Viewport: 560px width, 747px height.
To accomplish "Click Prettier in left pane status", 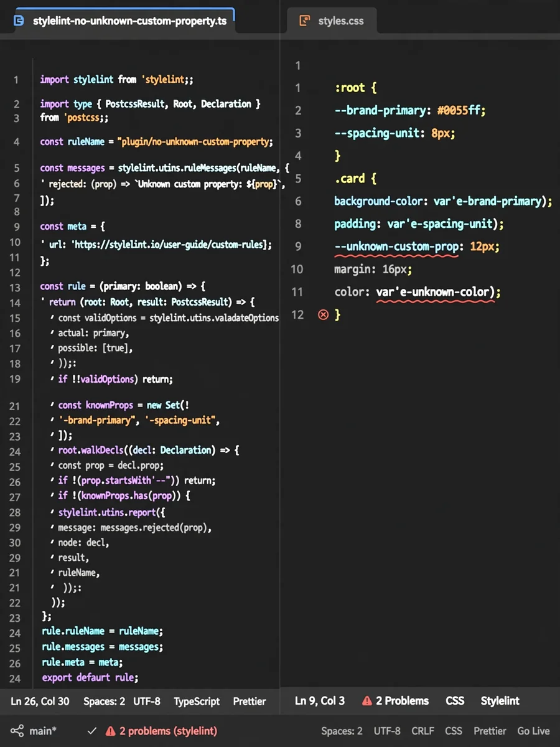I will (250, 701).
